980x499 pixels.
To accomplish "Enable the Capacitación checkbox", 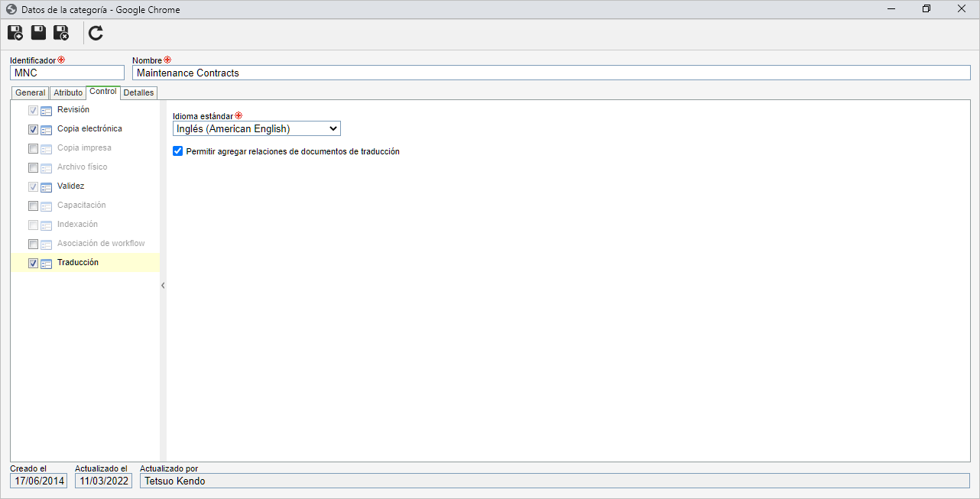I will point(33,206).
